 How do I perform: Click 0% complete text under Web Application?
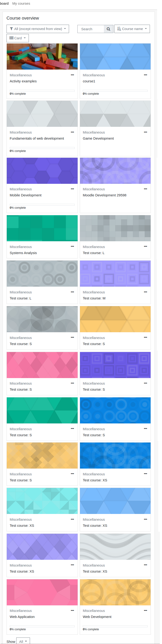tap(18, 629)
